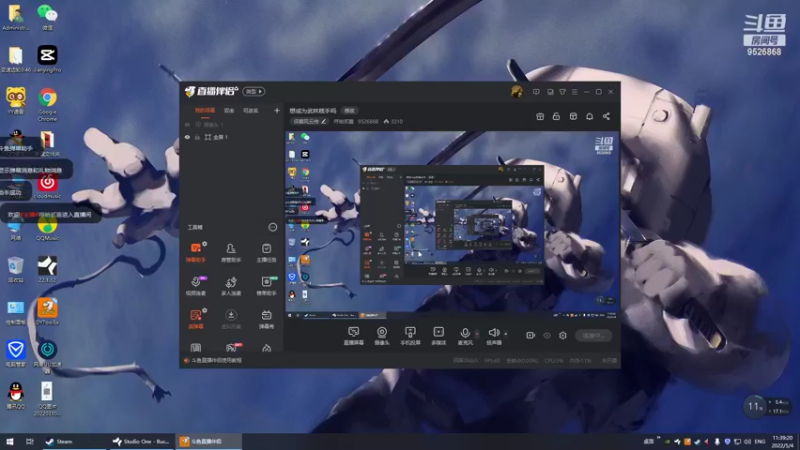Viewport: 800px width, 450px height.
Task: Click the orange sticker tool left of download icon
Action: point(196,319)
